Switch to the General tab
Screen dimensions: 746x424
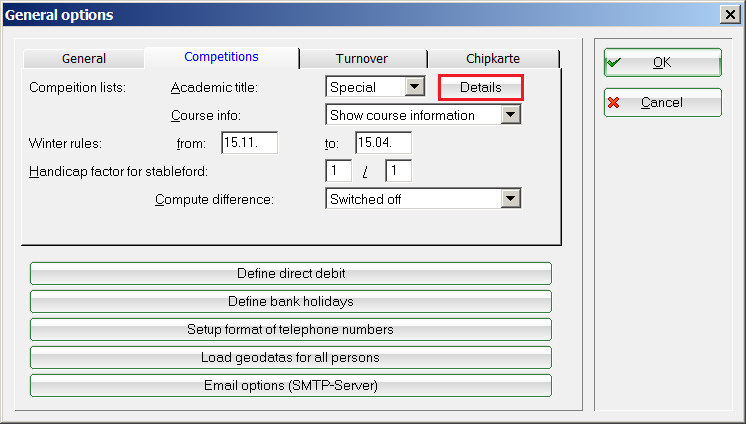click(x=83, y=59)
